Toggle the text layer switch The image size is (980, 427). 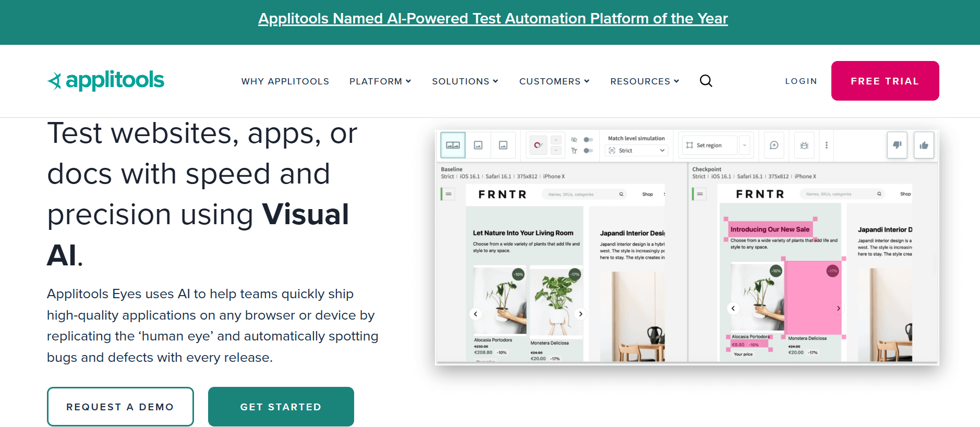[x=588, y=151]
